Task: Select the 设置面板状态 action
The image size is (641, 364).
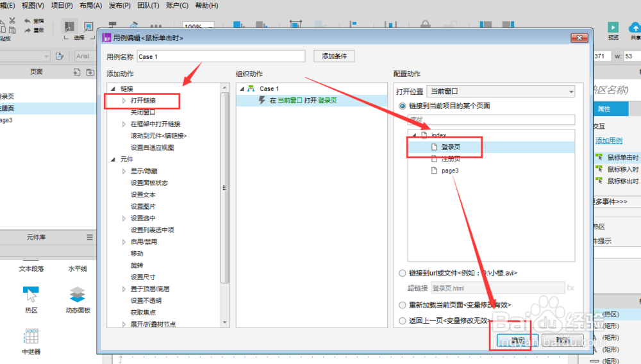Action: [x=149, y=183]
